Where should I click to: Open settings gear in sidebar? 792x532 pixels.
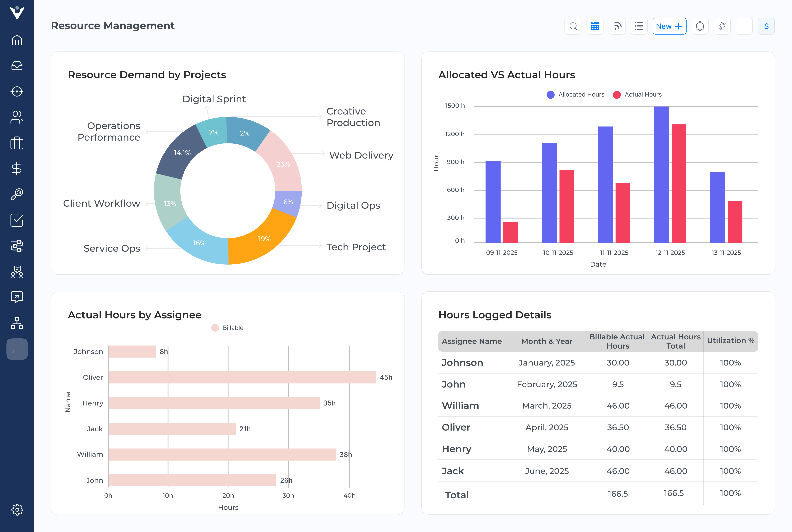click(x=17, y=509)
